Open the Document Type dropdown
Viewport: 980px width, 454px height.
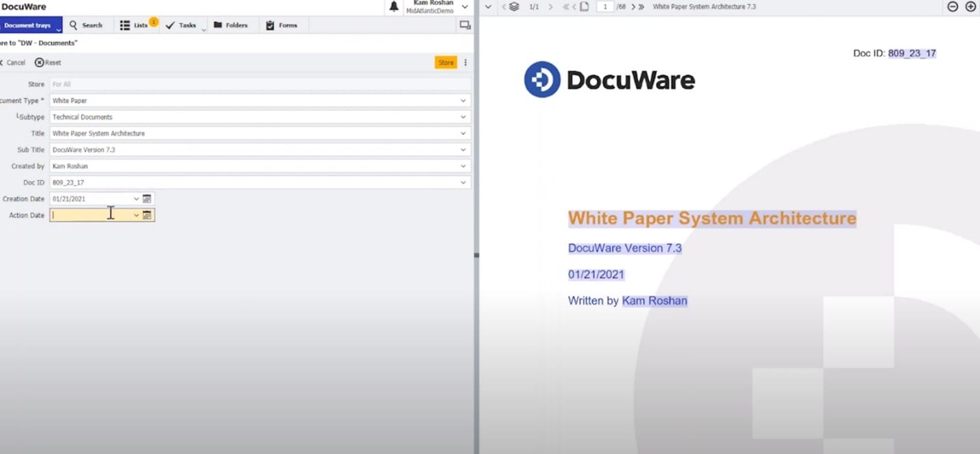pos(463,100)
